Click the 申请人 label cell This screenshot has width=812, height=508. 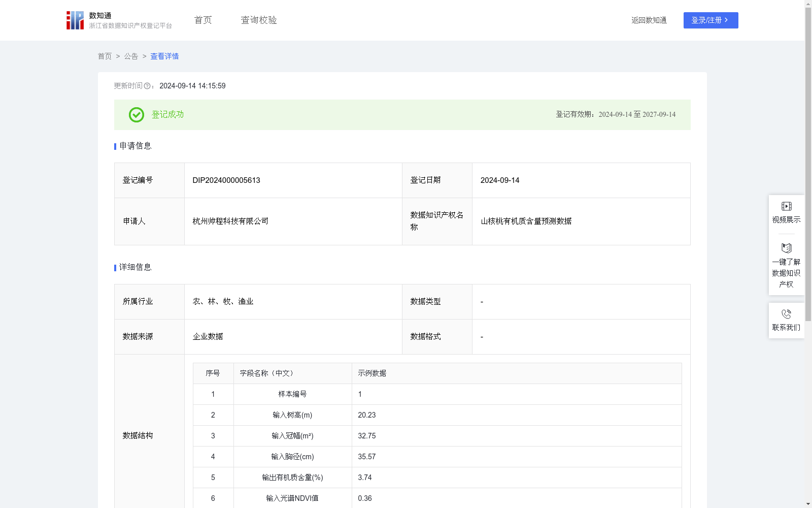point(149,221)
